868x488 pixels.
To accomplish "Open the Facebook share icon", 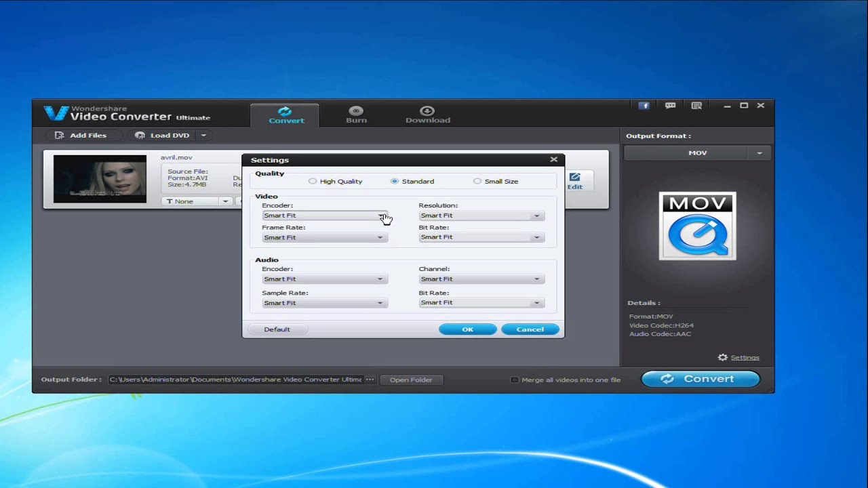I will point(644,106).
